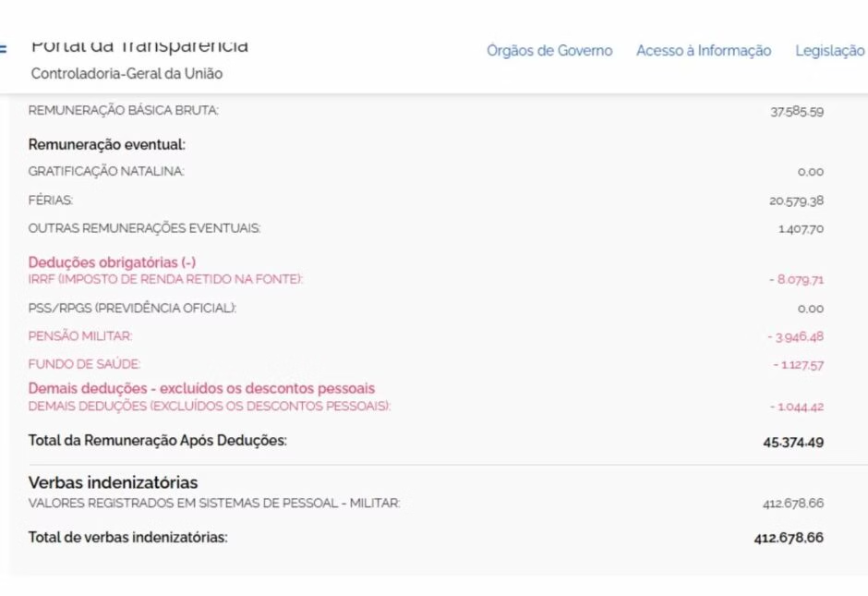This screenshot has height=596, width=868.
Task: Select the Gratificação Natalina row label
Action: 106,171
